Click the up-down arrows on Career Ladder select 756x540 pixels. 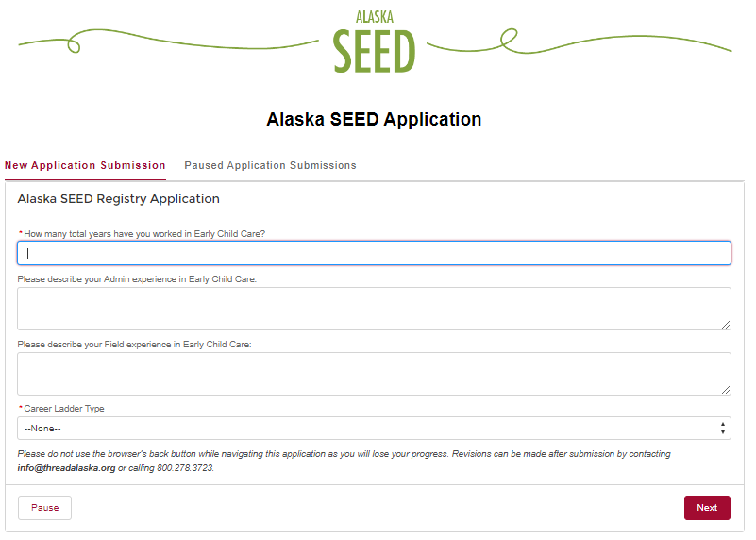pyautogui.click(x=722, y=429)
